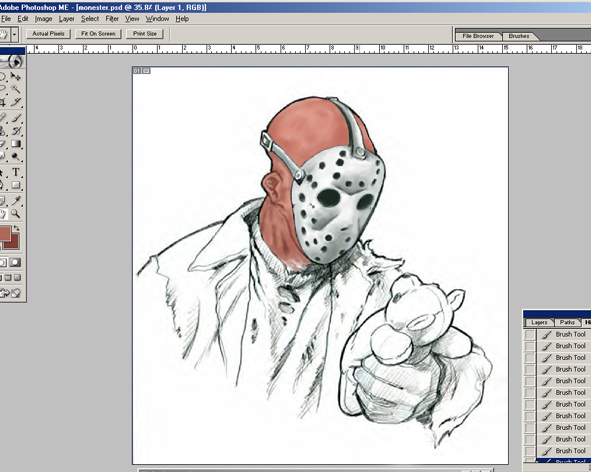Select the Gradient tool
Viewport: 591px width, 472px height.
point(15,144)
